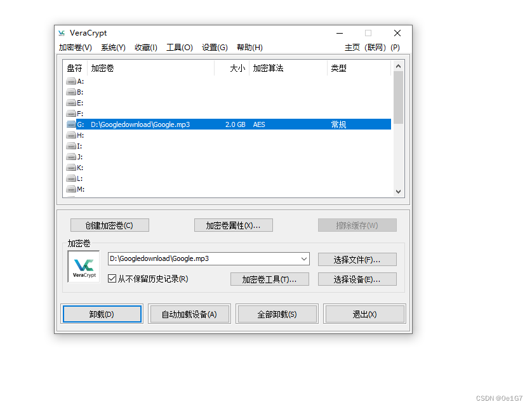The width and height of the screenshot is (532, 407).
Task: Select the A: drive slot icon
Action: click(x=71, y=81)
